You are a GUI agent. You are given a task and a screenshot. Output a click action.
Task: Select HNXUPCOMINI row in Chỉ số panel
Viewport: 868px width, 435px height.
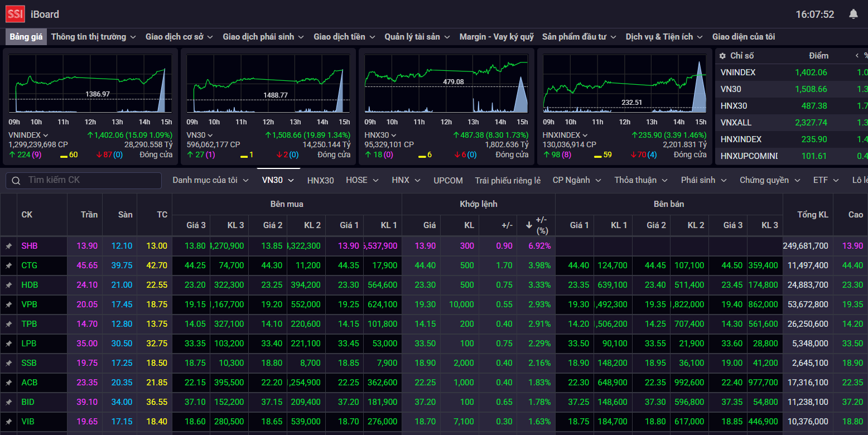(792, 156)
